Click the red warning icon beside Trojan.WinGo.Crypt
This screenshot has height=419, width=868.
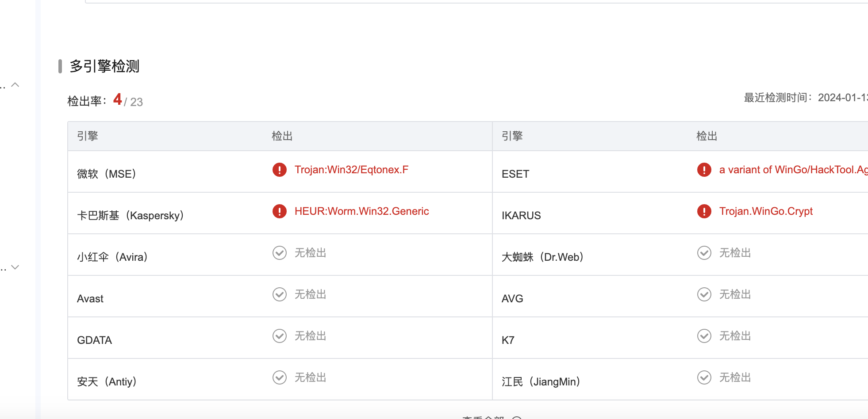click(704, 211)
